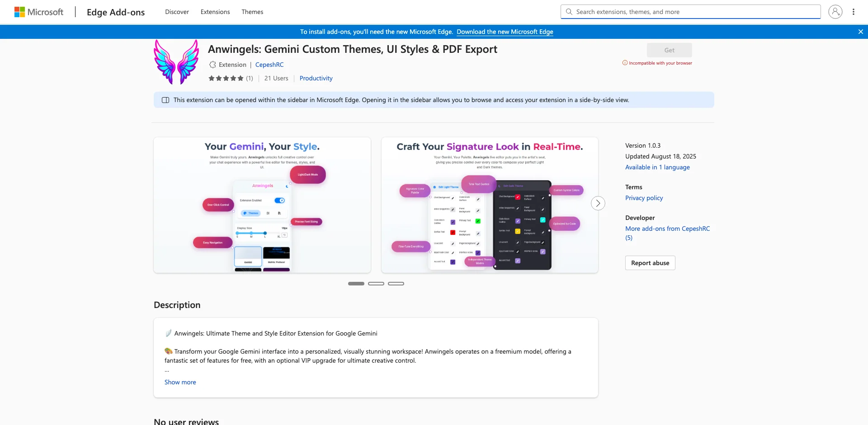Click the five-star rating display
The height and width of the screenshot is (425, 868).
226,78
